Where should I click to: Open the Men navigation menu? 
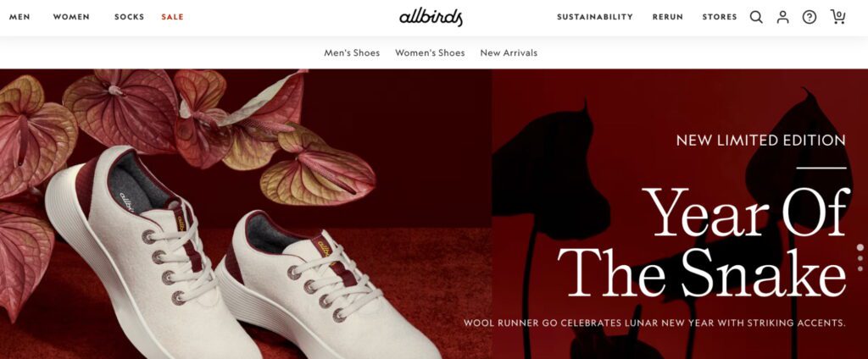[x=20, y=17]
